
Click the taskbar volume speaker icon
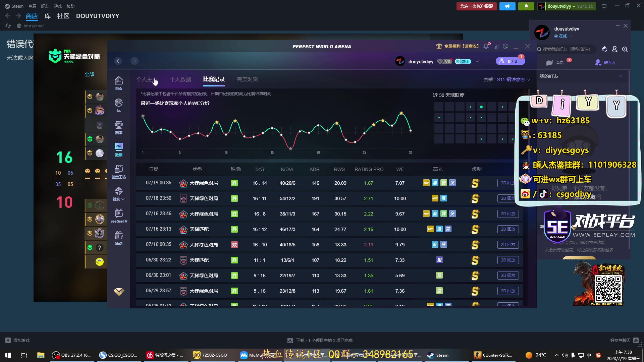pyautogui.click(x=565, y=355)
